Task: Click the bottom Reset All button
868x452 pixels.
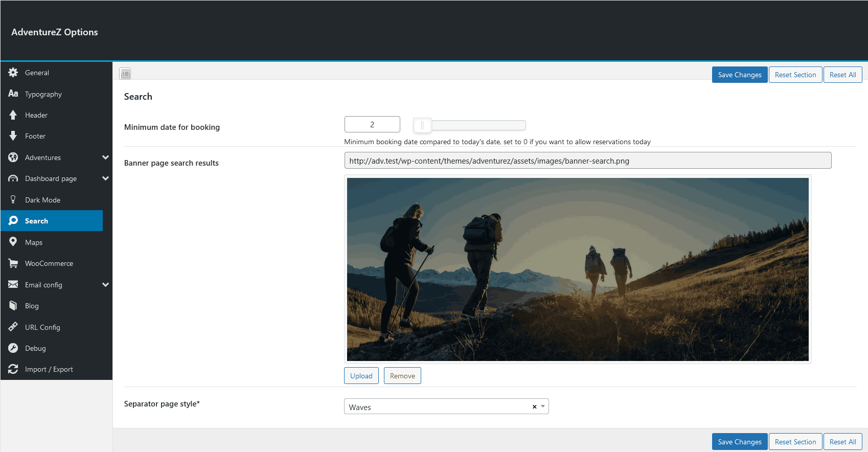Action: click(x=843, y=442)
